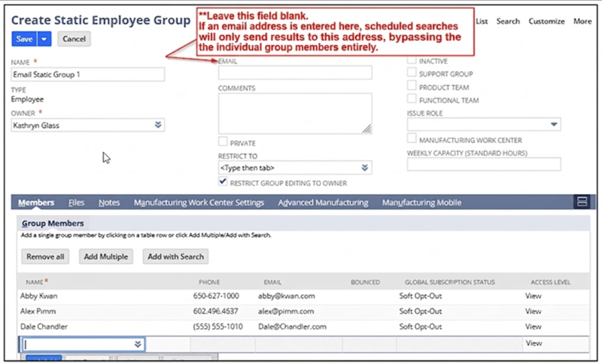Click the Weekly Capacity input field
Viewport: 602px width, 364px height.
coord(484,164)
